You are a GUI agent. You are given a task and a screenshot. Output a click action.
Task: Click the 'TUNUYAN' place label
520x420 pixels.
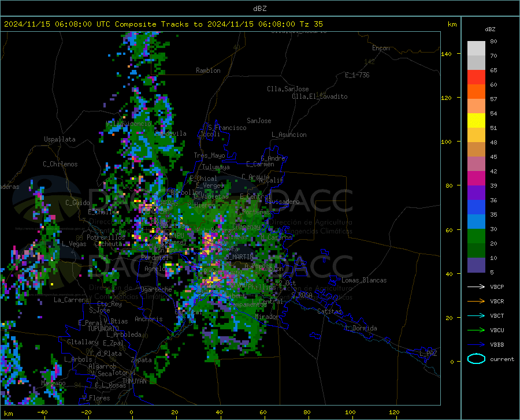pos(134,381)
